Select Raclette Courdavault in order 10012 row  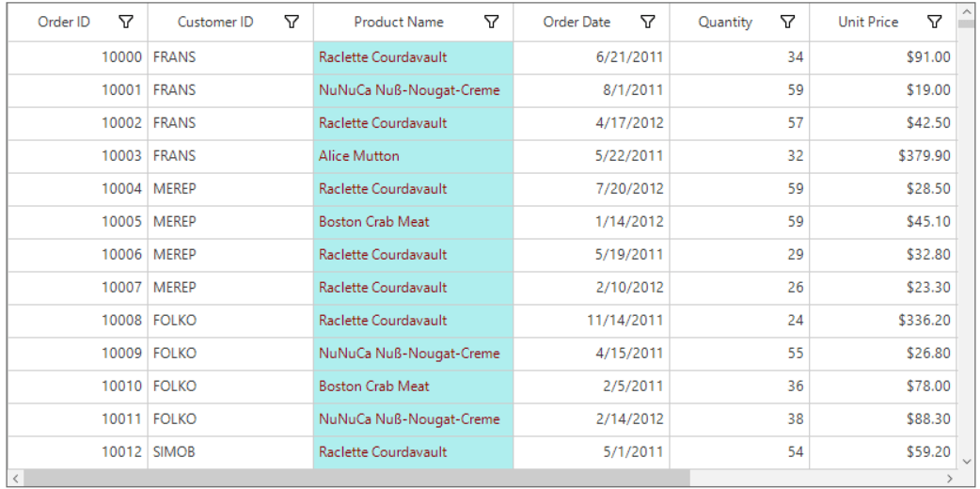click(x=413, y=451)
